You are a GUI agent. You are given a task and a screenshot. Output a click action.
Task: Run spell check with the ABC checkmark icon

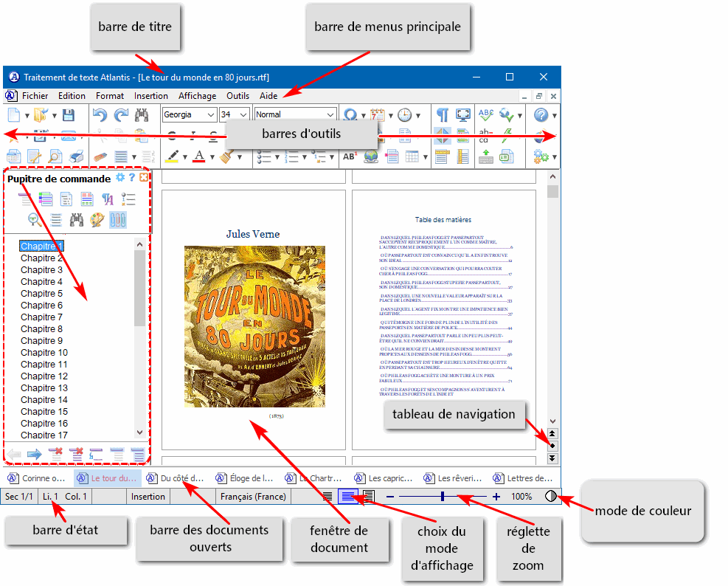(485, 115)
